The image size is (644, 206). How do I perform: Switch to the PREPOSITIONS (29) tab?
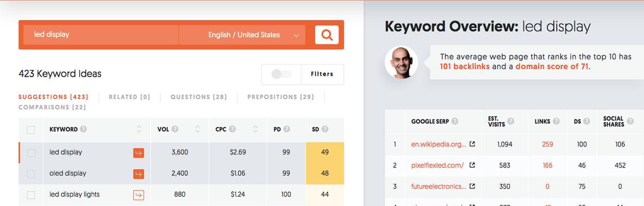pos(281,97)
